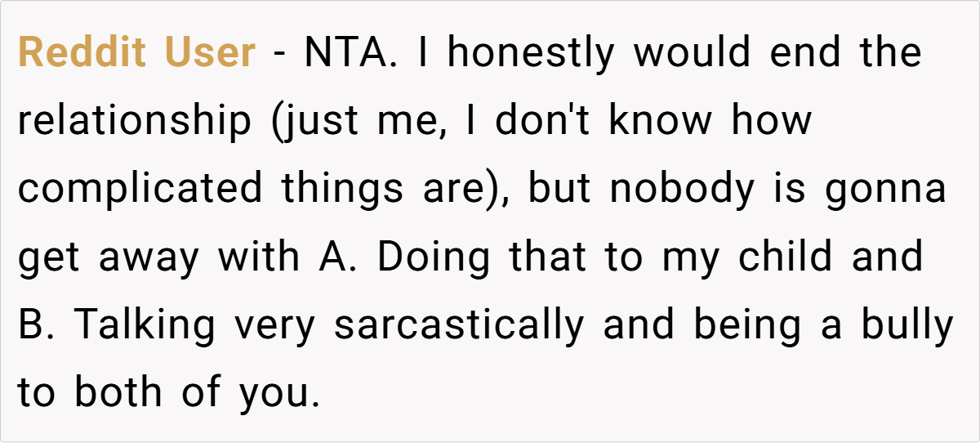Click the gold 'Reddit User' username
Viewport: 980px width, 443px height.
tap(136, 54)
